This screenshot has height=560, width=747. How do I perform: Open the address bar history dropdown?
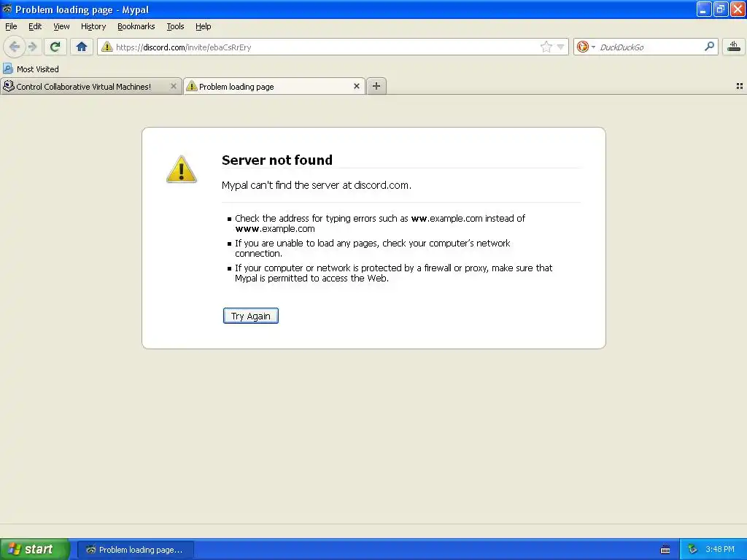(561, 47)
